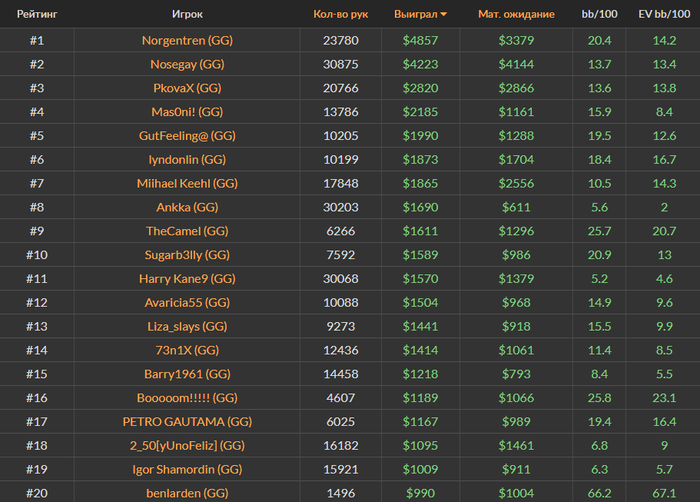700x502 pixels.
Task: Select Igor Shamordin (GG) player
Action: click(x=187, y=469)
